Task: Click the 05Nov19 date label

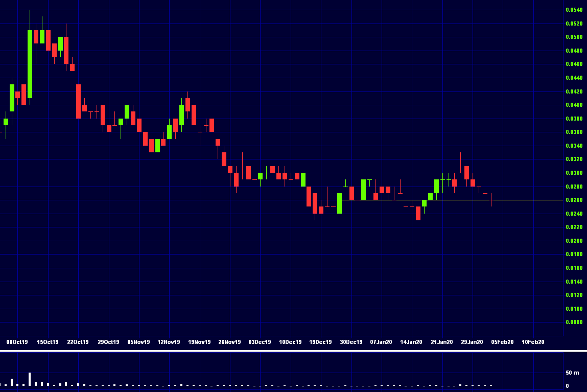Action: (138, 342)
